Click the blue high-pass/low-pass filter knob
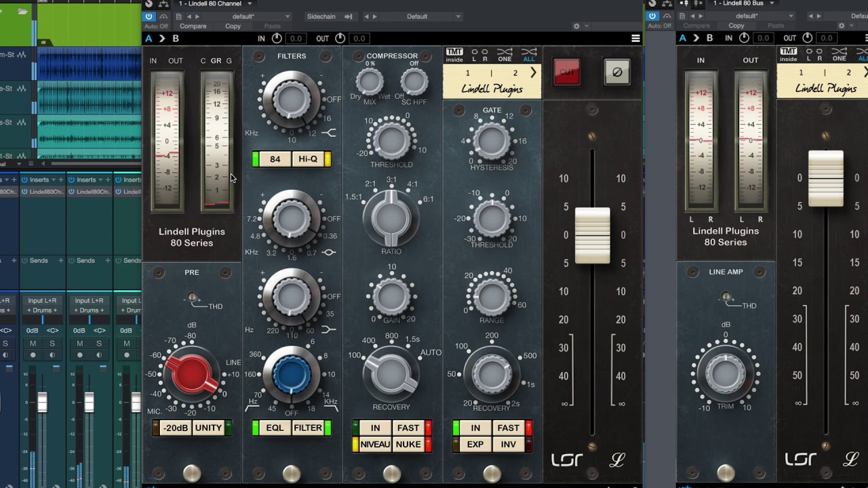This screenshot has height=488, width=868. coord(292,373)
